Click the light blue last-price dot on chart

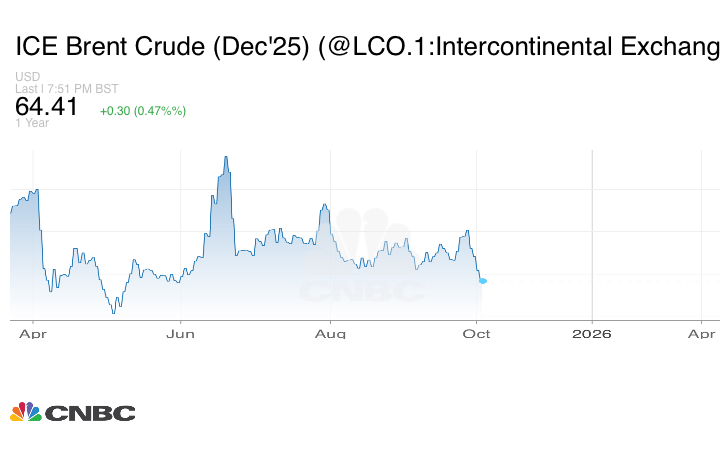(482, 280)
